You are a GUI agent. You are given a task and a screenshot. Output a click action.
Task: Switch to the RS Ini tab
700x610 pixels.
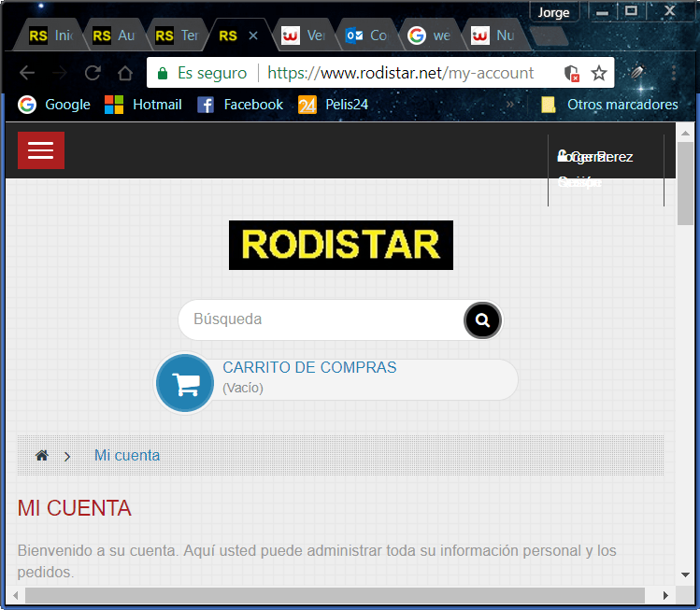point(50,35)
